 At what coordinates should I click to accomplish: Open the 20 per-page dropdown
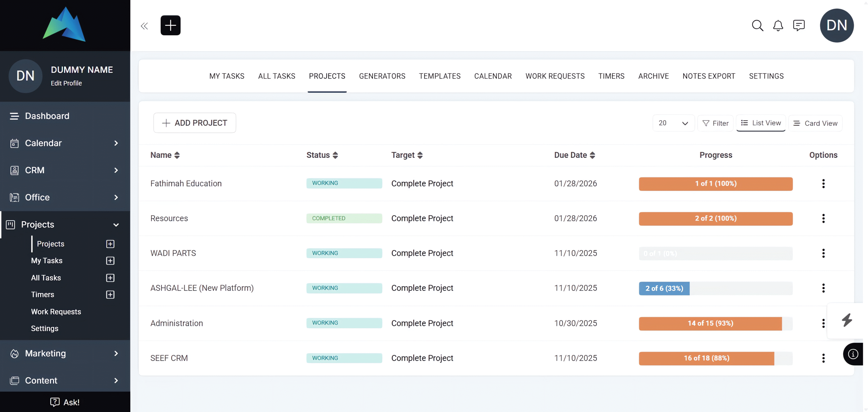click(x=673, y=123)
